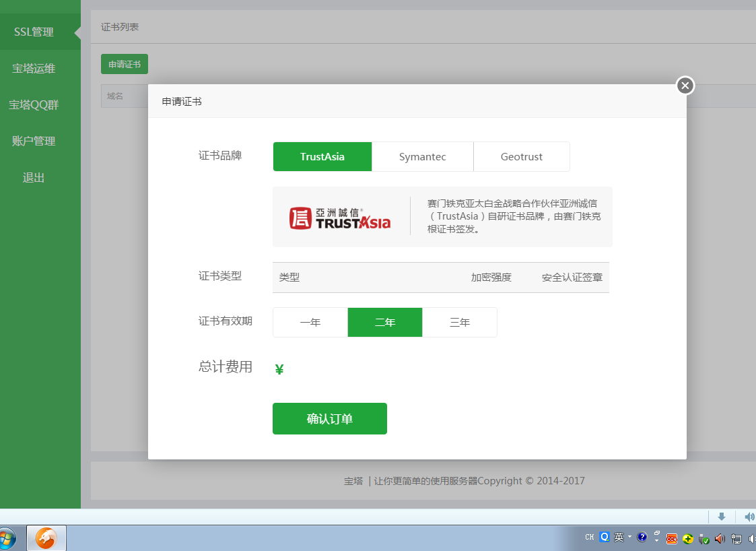
Task: Click the 安全认证签章 column header
Action: (572, 278)
